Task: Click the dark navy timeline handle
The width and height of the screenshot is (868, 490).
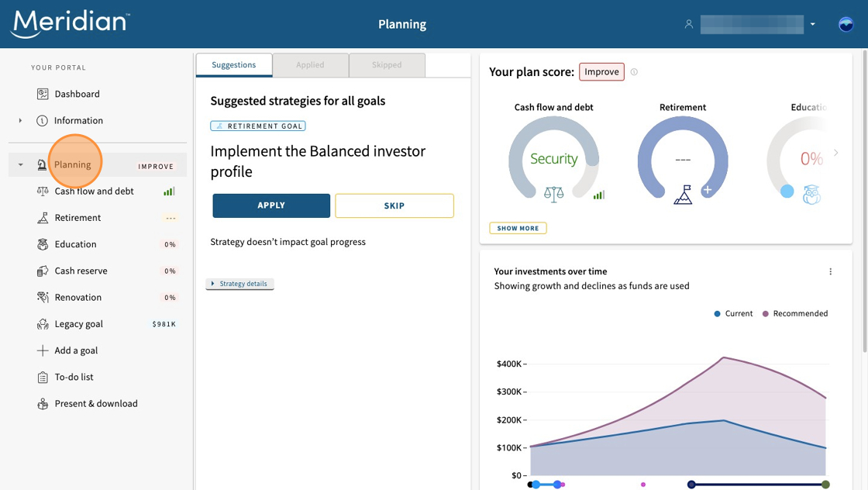Action: [691, 485]
